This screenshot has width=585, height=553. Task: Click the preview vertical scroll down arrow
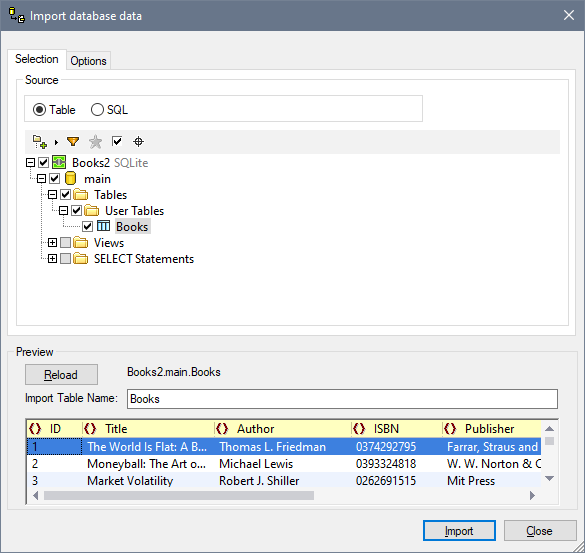pyautogui.click(x=549, y=478)
